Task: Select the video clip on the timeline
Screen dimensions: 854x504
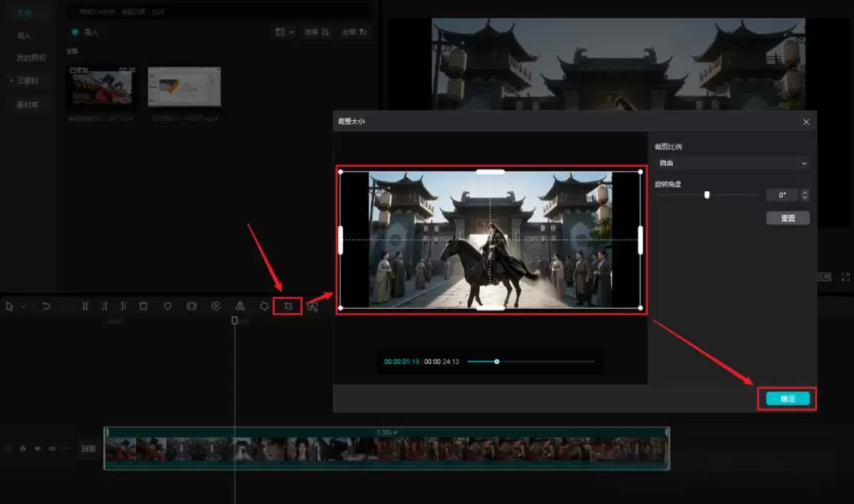Action: point(387,449)
